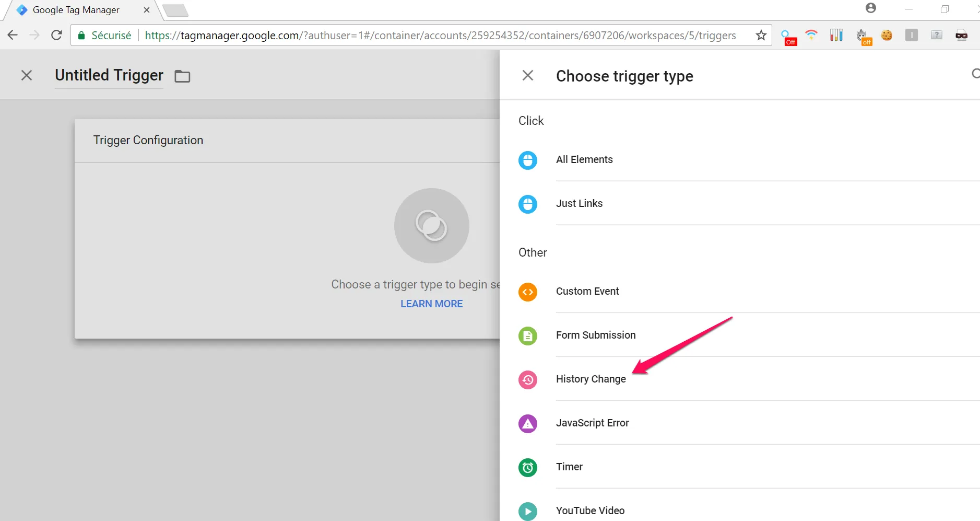
Task: Click the History Change trigger label
Action: pos(591,379)
